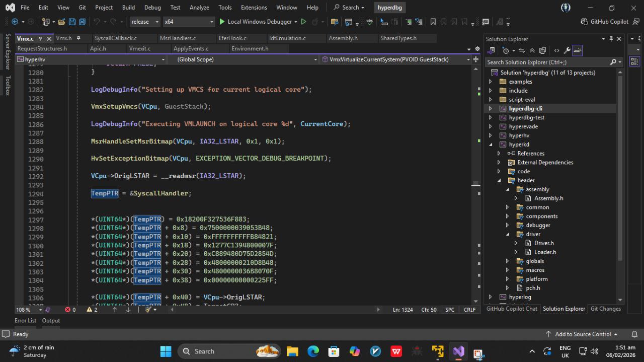
Task: Toggle the SPC indentation indicator in status bar
Action: pyautogui.click(x=449, y=310)
